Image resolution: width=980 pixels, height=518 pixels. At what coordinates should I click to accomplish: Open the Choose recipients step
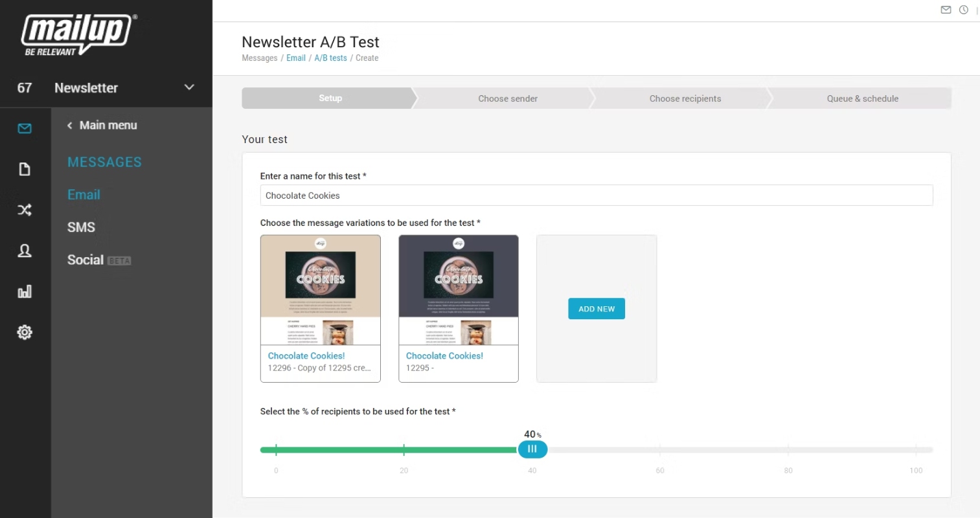685,98
